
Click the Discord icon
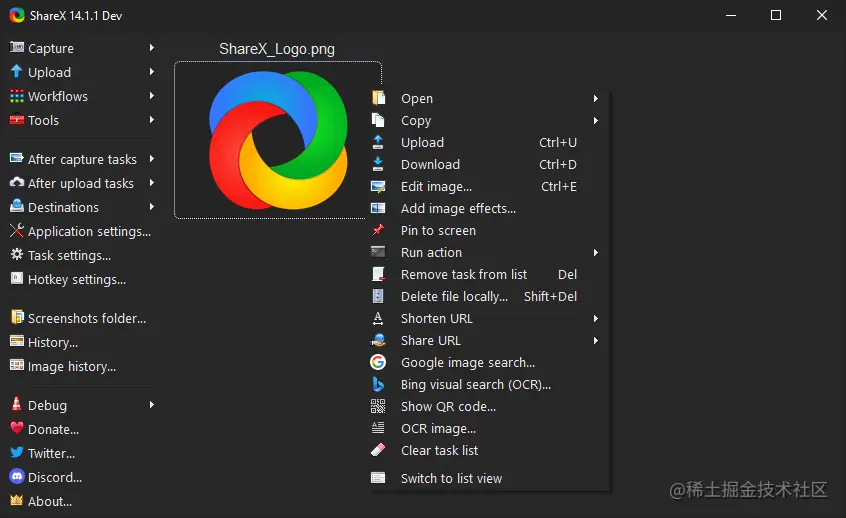17,476
